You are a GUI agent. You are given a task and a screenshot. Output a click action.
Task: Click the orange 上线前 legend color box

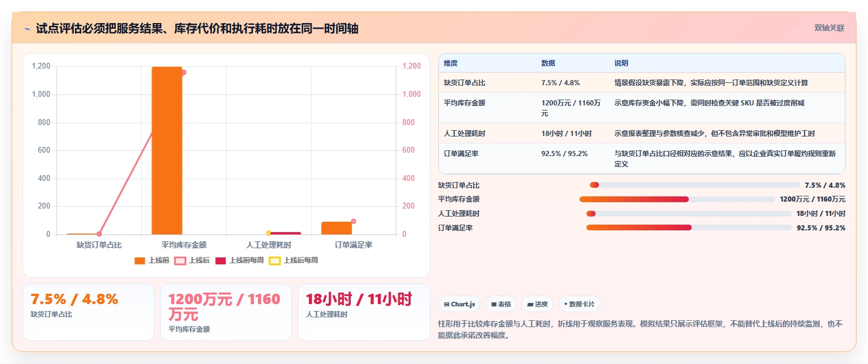[x=140, y=260]
